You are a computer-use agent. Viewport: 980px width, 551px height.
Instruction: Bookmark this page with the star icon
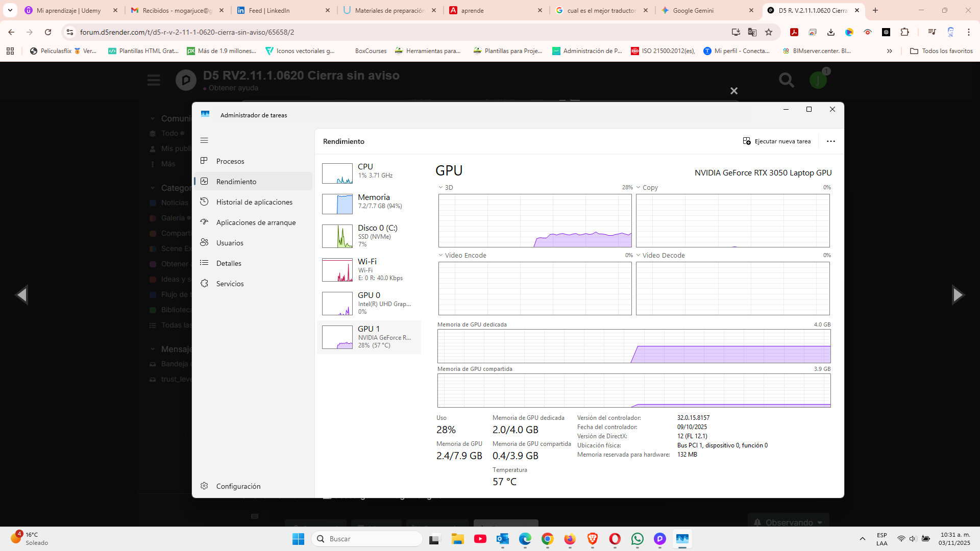click(769, 32)
